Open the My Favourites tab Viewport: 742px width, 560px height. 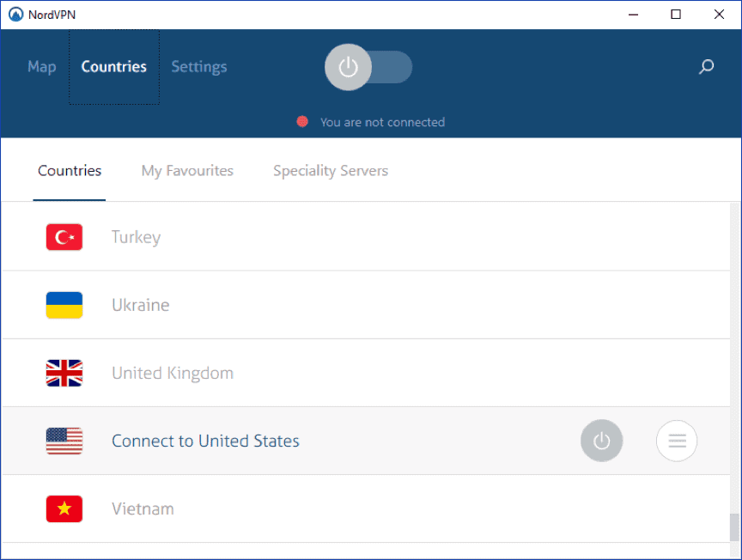187,170
